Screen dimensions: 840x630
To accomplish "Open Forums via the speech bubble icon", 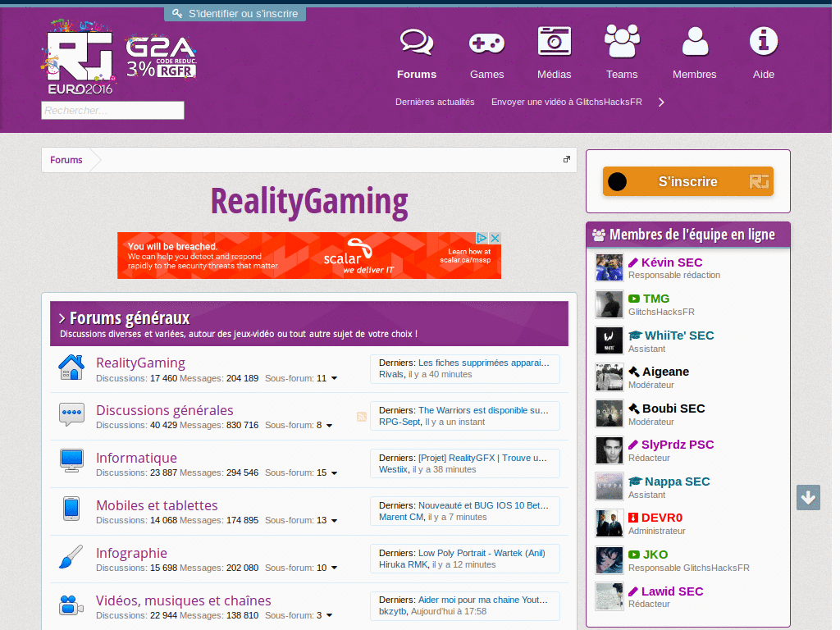I will [x=416, y=41].
